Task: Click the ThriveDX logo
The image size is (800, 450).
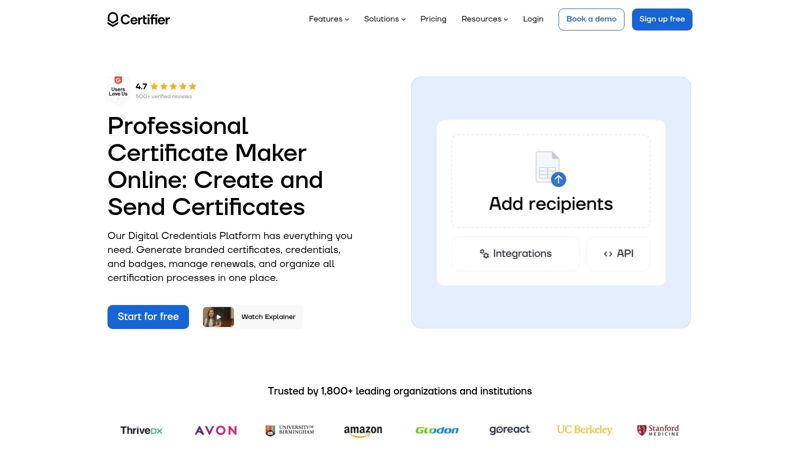Action: (141, 430)
